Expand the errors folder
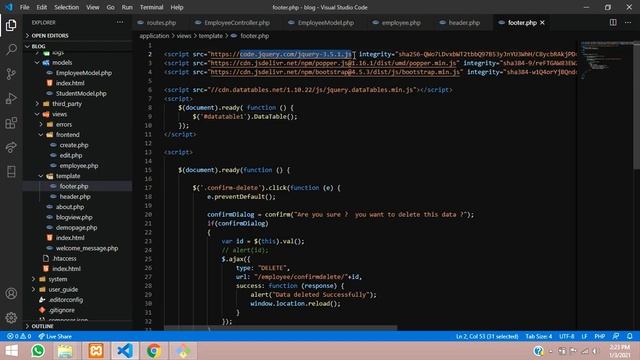640x360 pixels. pos(64,124)
